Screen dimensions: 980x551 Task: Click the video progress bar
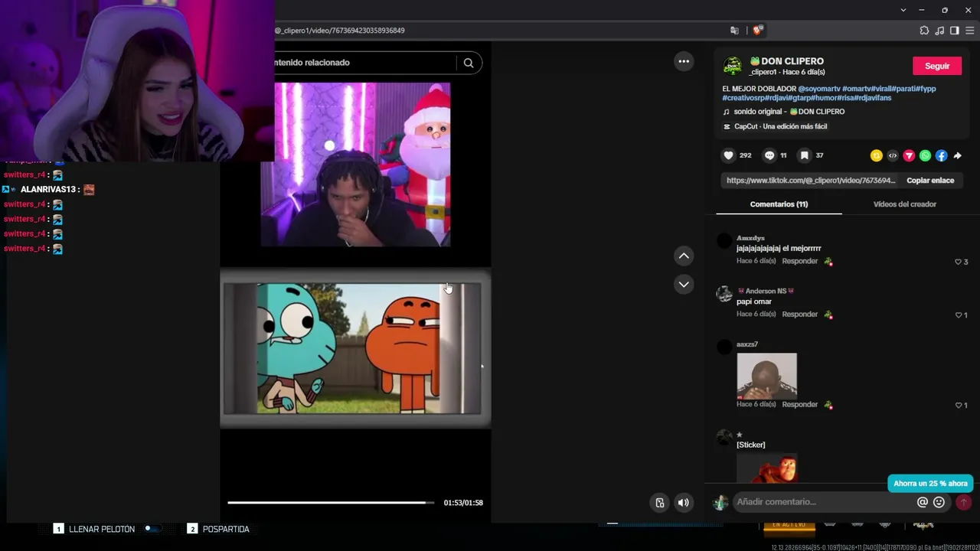coord(331,503)
